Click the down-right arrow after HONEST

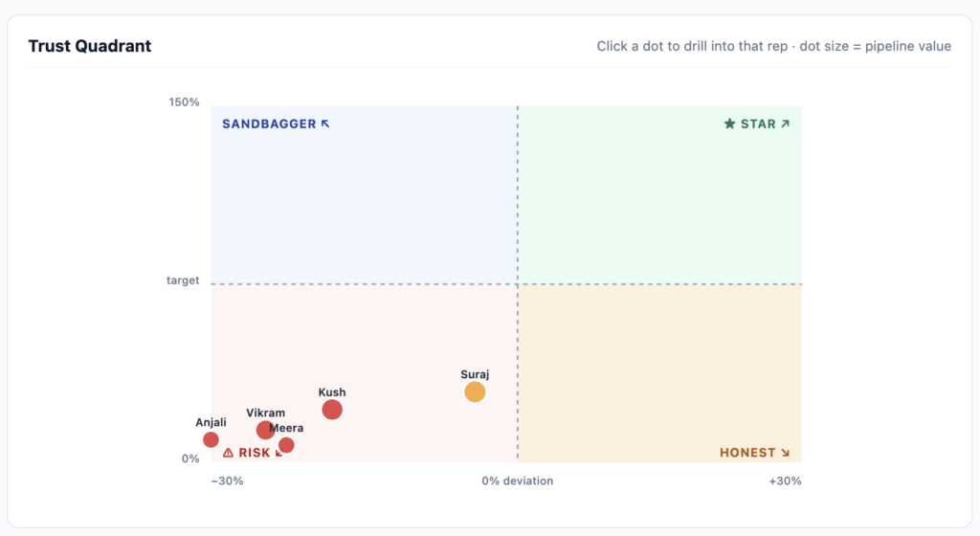coord(786,453)
